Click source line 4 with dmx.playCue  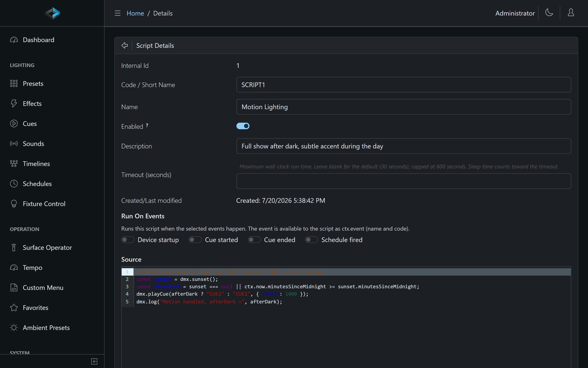click(352, 294)
